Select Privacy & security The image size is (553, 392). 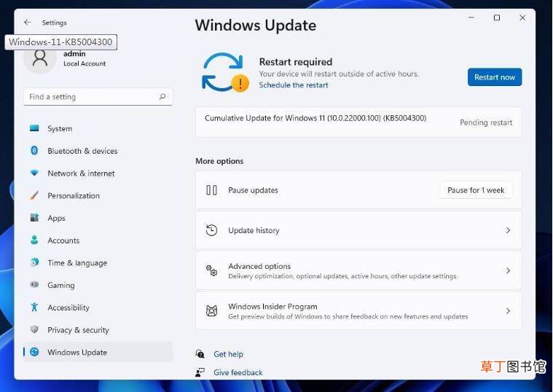[98, 329]
